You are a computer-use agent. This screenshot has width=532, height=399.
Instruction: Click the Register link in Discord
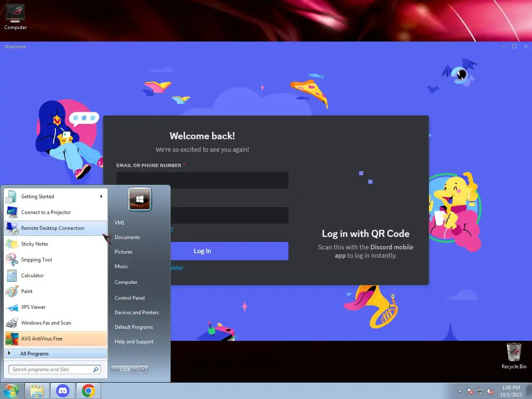pyautogui.click(x=177, y=268)
